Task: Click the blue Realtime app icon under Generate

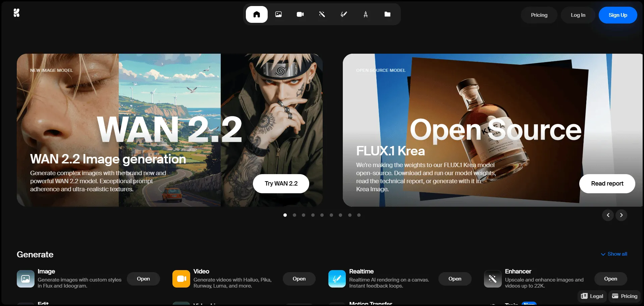Action: (337, 279)
